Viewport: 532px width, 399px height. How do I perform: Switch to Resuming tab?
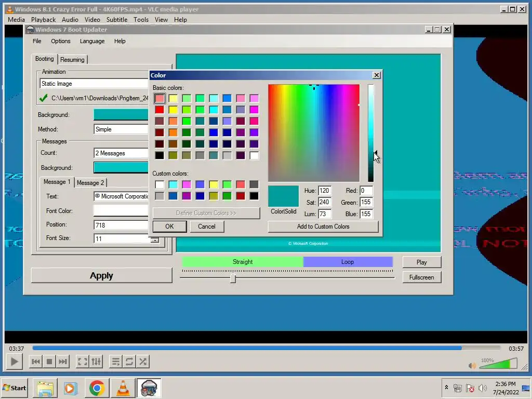72,60
